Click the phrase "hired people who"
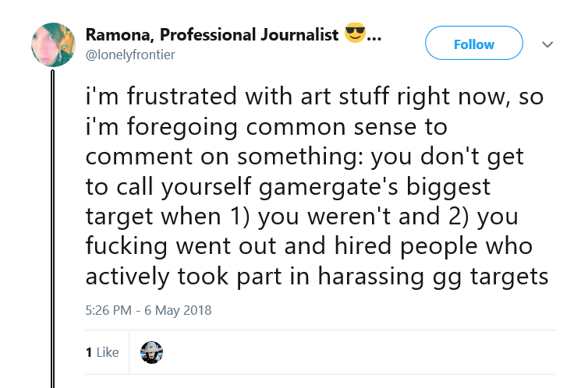 433,246
